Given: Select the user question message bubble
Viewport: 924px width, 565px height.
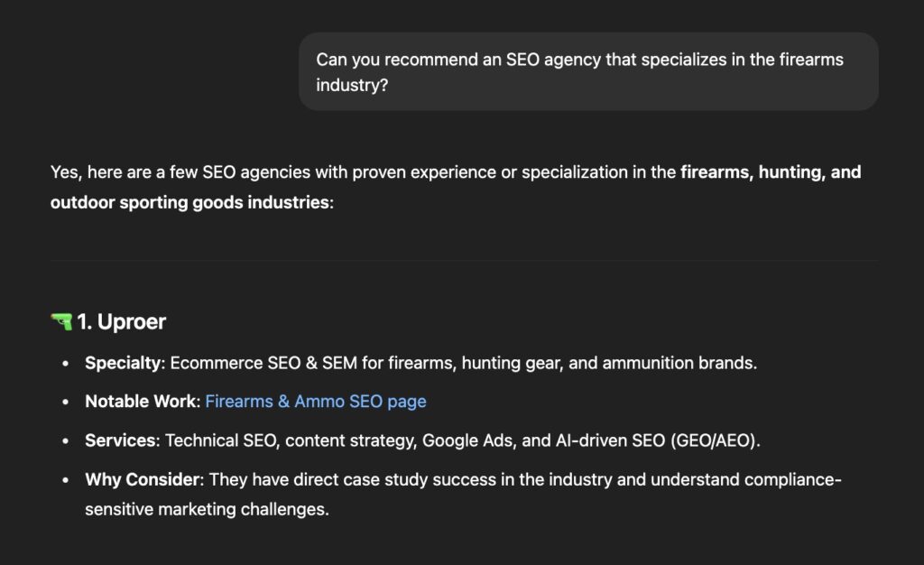Looking at the screenshot, I should click(x=588, y=71).
